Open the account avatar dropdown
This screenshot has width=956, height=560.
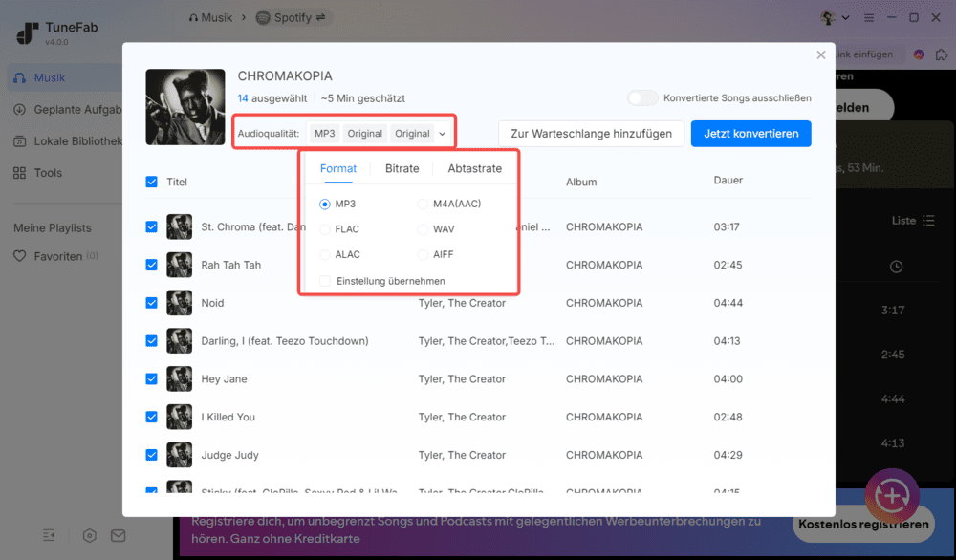[831, 16]
